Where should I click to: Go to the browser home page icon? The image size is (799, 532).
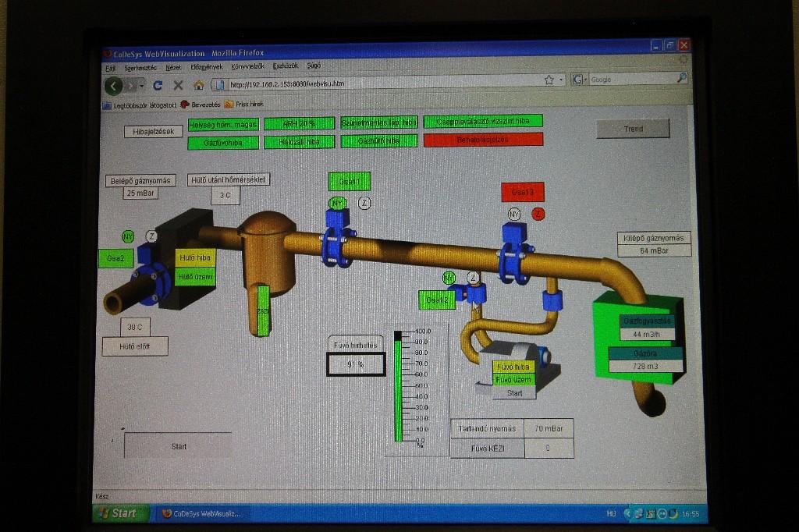(198, 85)
